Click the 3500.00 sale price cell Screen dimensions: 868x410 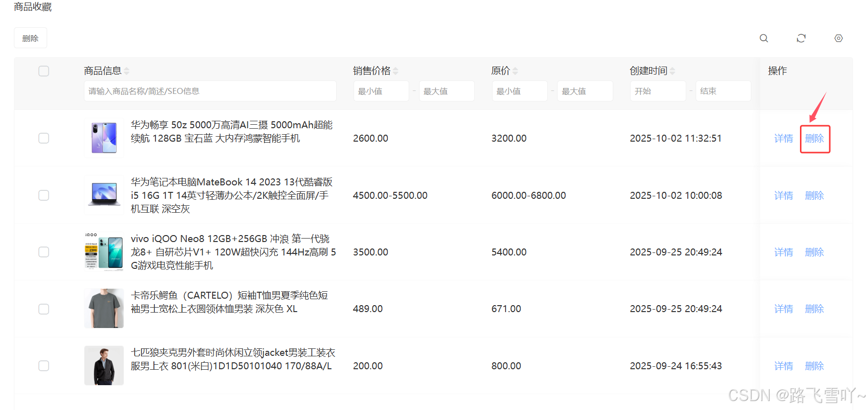[x=370, y=252]
